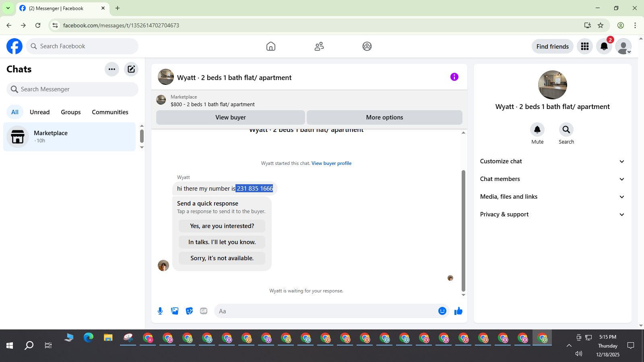Send a voice clip with microphone icon
This screenshot has width=644, height=362.
pyautogui.click(x=160, y=311)
